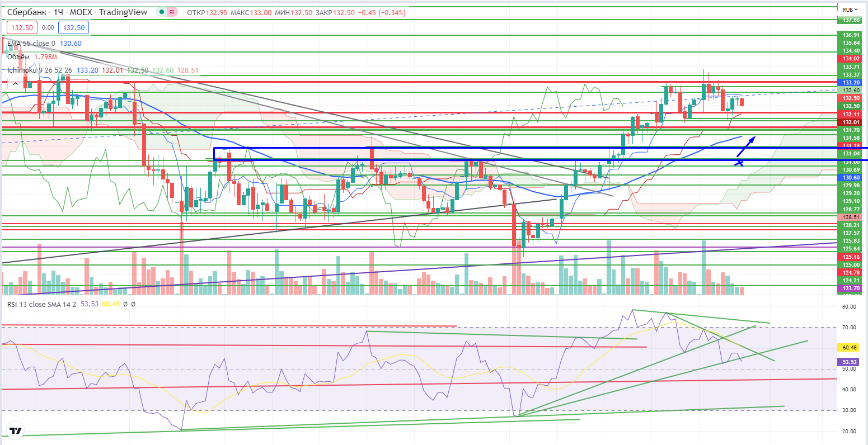This screenshot has width=868, height=445.
Task: Click the red sell price 132.50 button
Action: (20, 27)
